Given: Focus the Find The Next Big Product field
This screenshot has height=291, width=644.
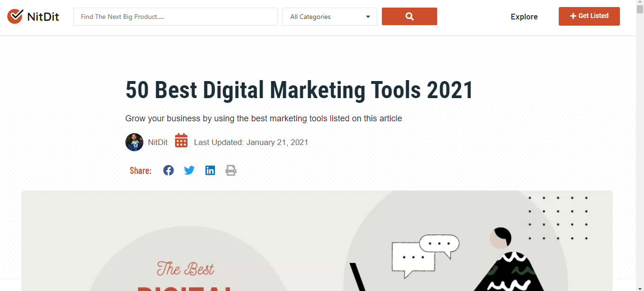Looking at the screenshot, I should [x=176, y=17].
